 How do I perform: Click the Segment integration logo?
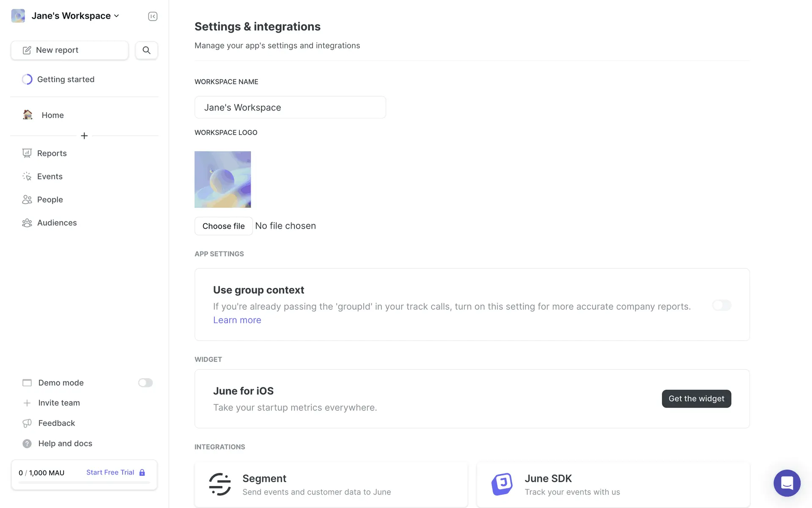220,484
